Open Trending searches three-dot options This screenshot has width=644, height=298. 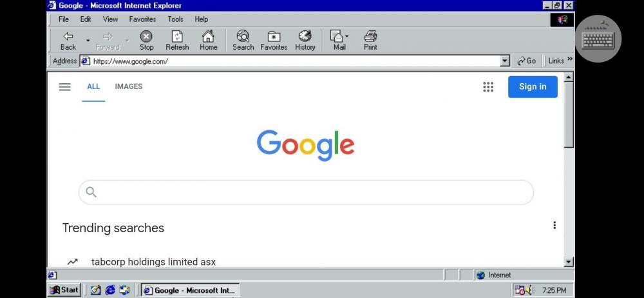(554, 225)
